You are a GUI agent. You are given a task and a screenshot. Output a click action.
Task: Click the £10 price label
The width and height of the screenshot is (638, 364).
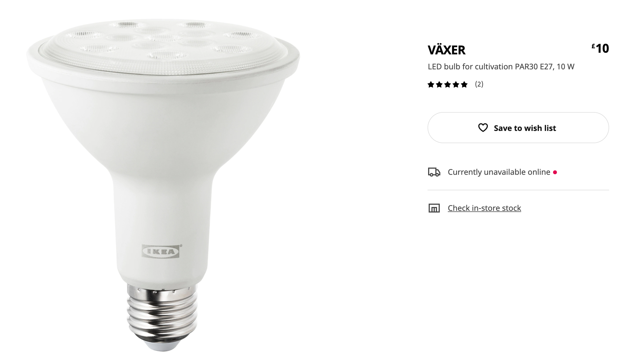click(600, 49)
